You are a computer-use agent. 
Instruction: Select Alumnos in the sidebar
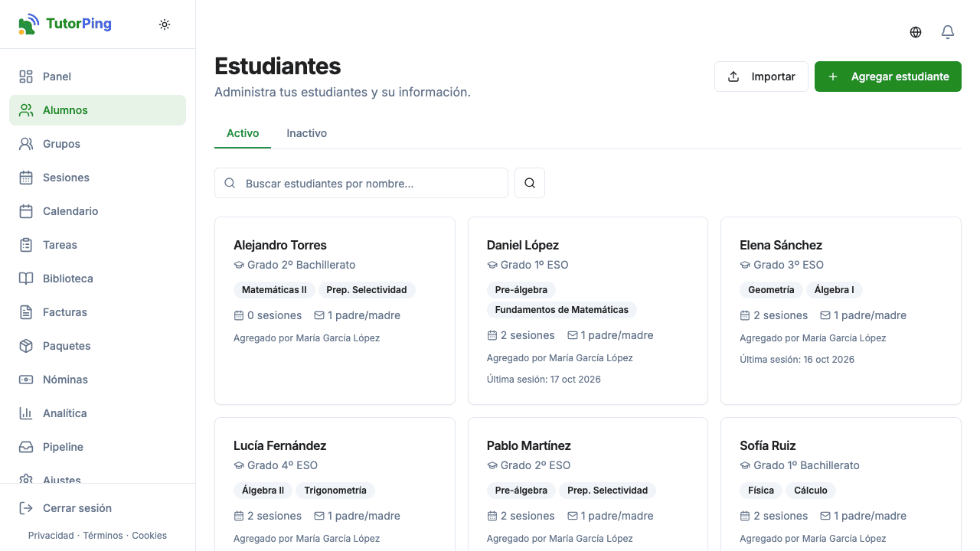click(x=97, y=110)
